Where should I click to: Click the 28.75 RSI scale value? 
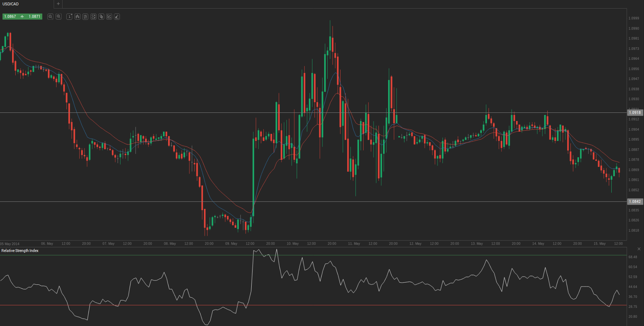point(633,307)
